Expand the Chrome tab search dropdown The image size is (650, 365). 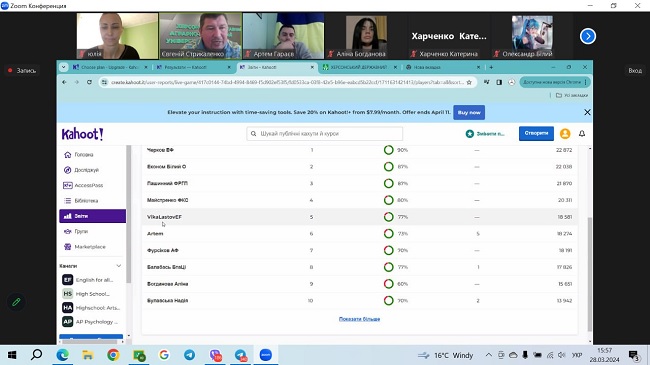click(x=63, y=67)
